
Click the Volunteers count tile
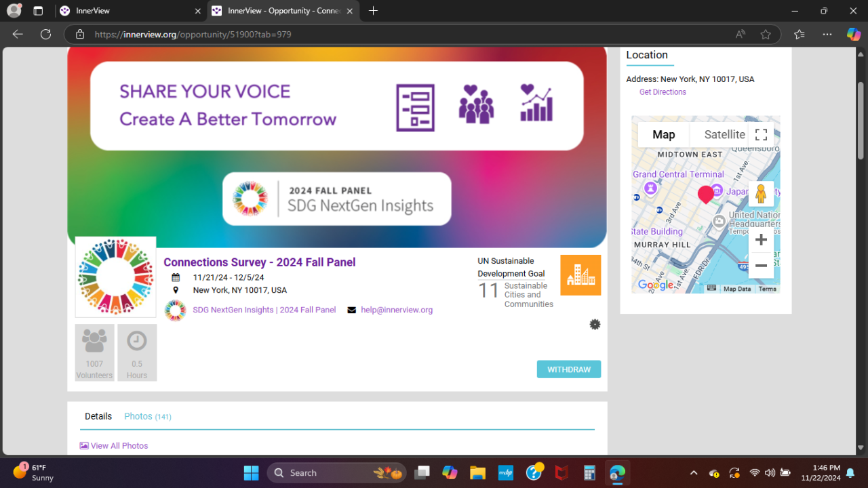94,352
